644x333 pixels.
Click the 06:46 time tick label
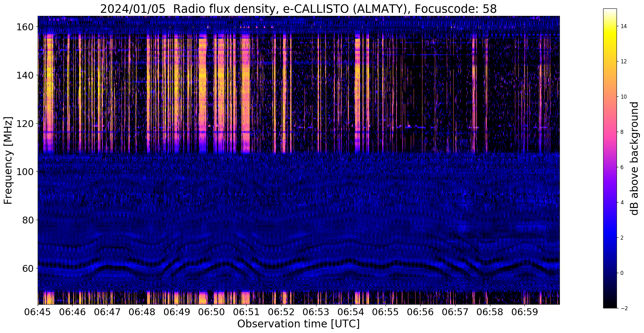pos(73,312)
